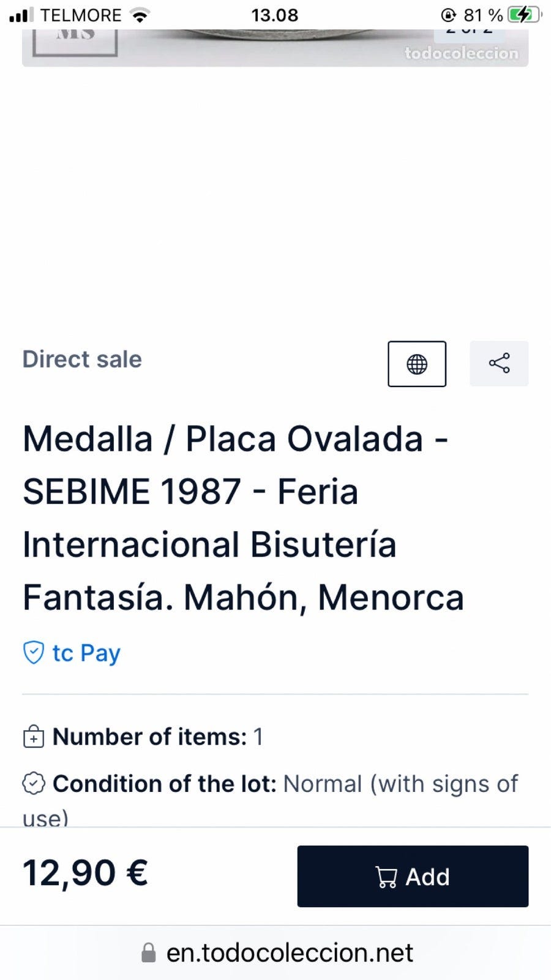Tap the 12,90 € price

(85, 873)
